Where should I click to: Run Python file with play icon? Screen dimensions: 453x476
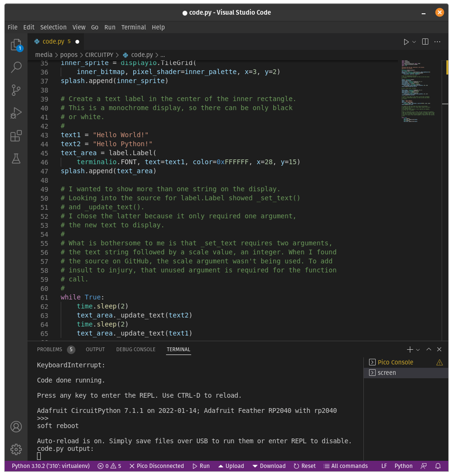click(x=406, y=42)
